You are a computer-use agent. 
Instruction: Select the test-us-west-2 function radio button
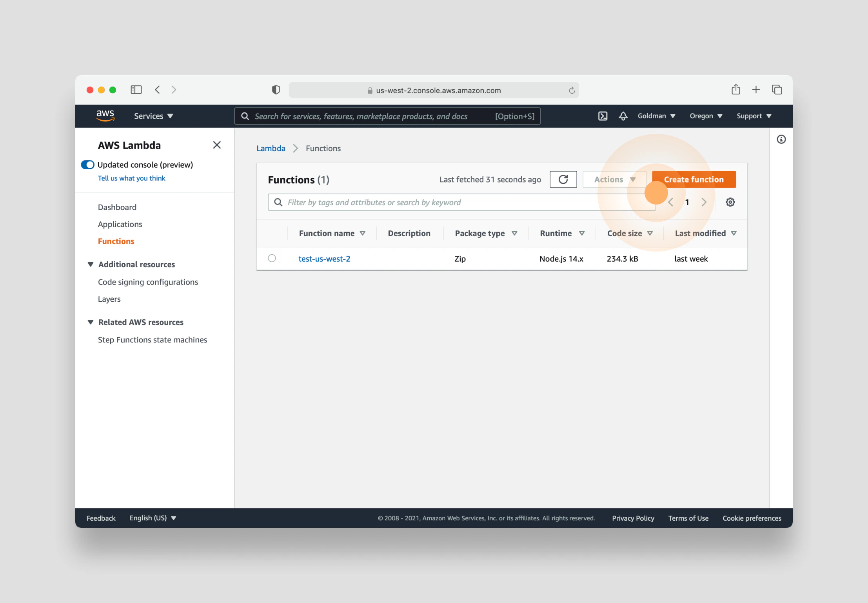coord(272,258)
